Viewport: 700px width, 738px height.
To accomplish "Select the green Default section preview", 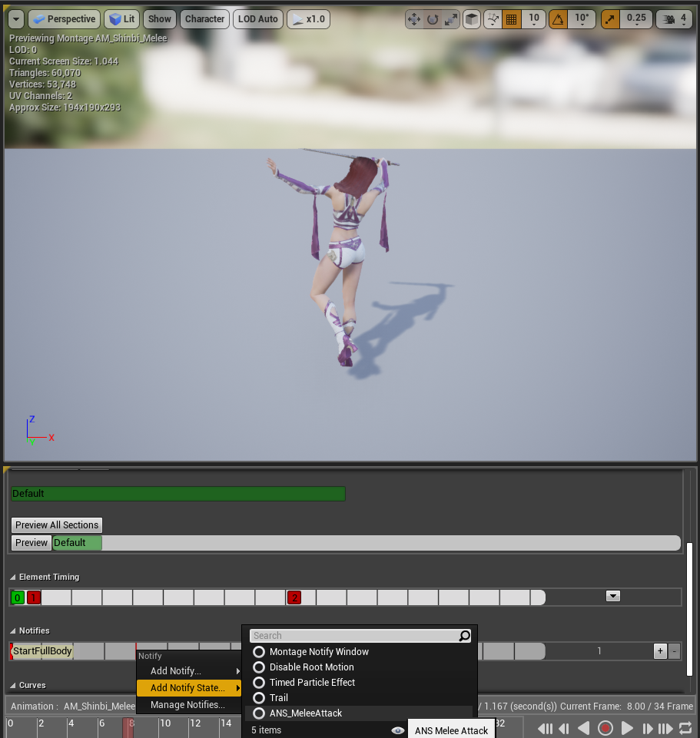I will 77,543.
